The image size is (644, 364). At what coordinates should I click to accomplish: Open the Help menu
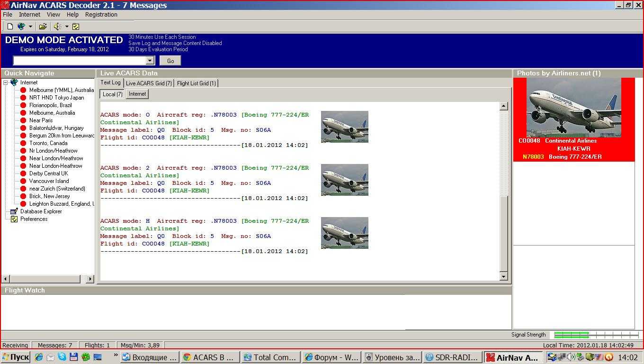point(72,15)
